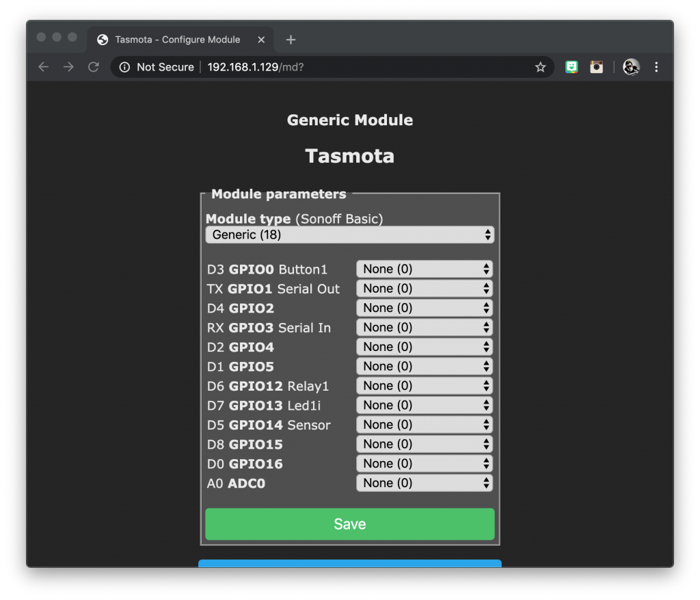Click the D8 GPIO15 label
Screen dimensions: 700x600
click(x=245, y=445)
